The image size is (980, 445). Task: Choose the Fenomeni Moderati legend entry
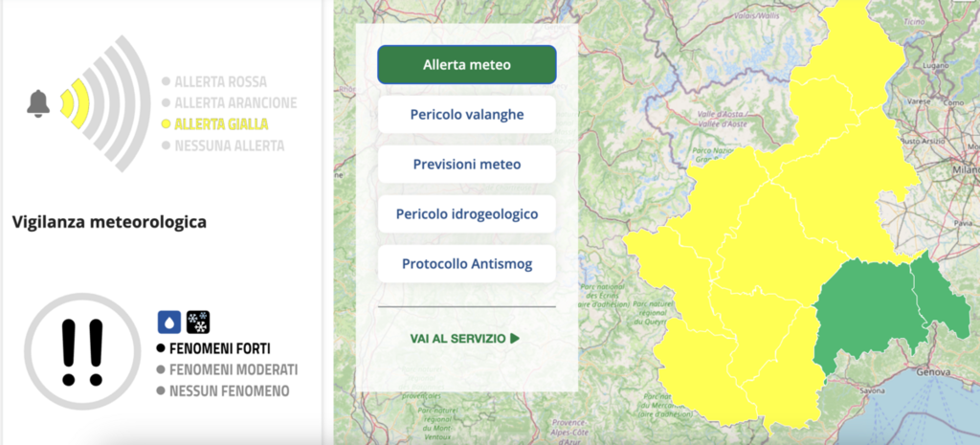point(234,369)
